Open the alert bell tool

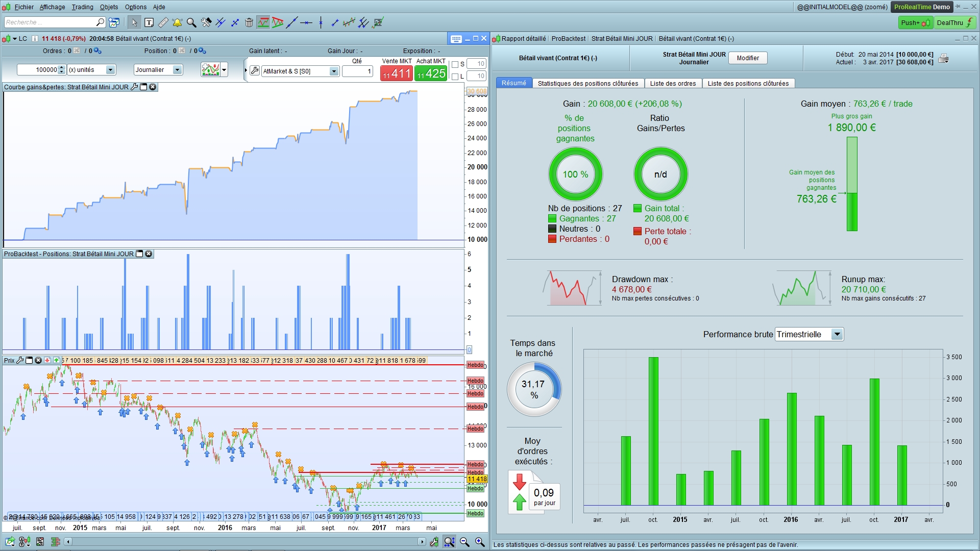(x=177, y=22)
